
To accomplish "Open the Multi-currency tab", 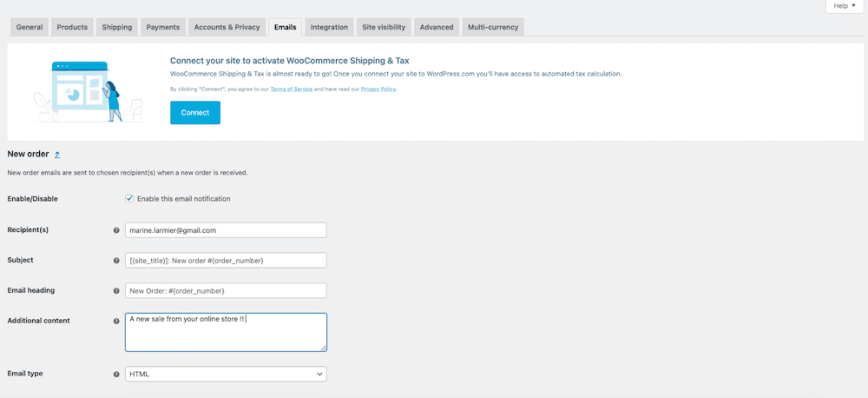I will [x=493, y=27].
